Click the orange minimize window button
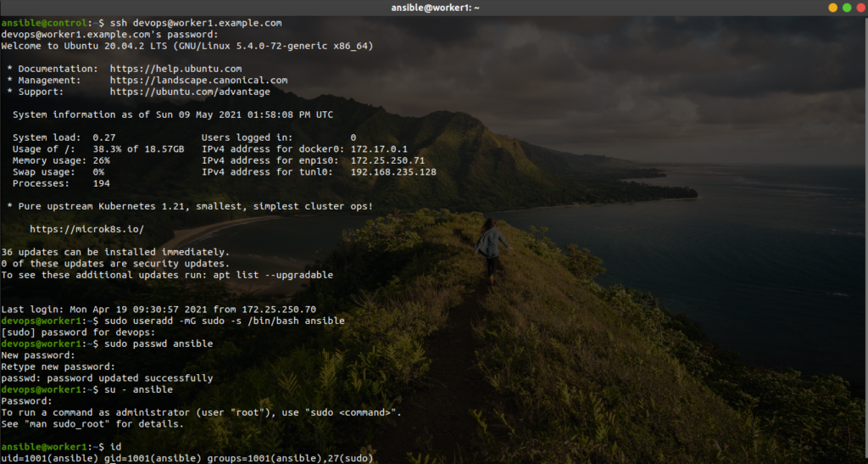 [x=832, y=8]
